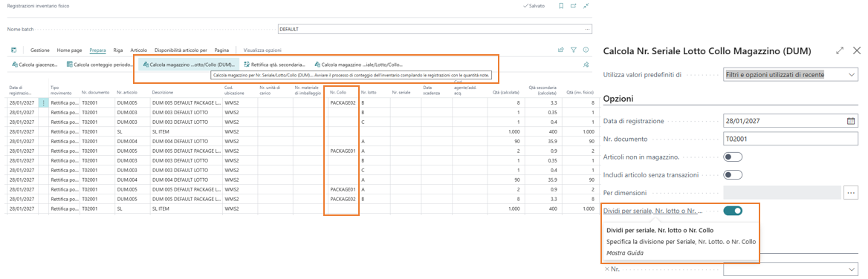Open Nome batch lookup ellipsis

(587, 29)
